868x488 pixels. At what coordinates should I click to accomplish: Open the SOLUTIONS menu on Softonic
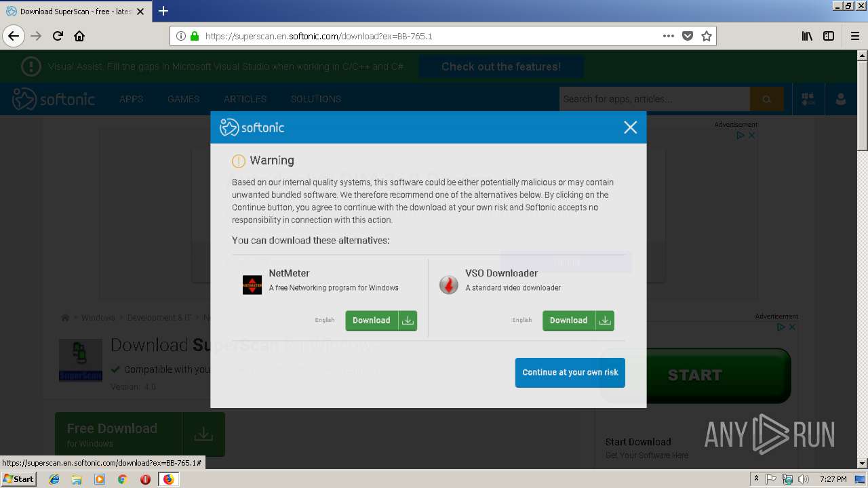[315, 99]
